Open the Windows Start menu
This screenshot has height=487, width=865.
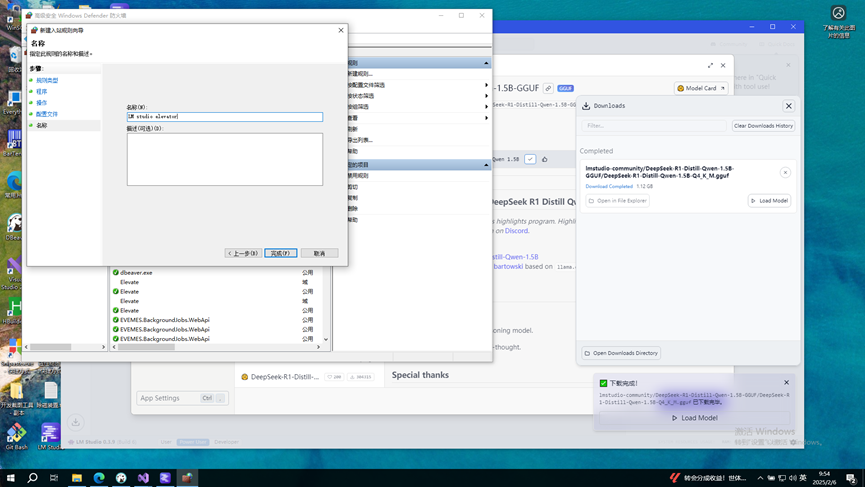[x=10, y=478]
